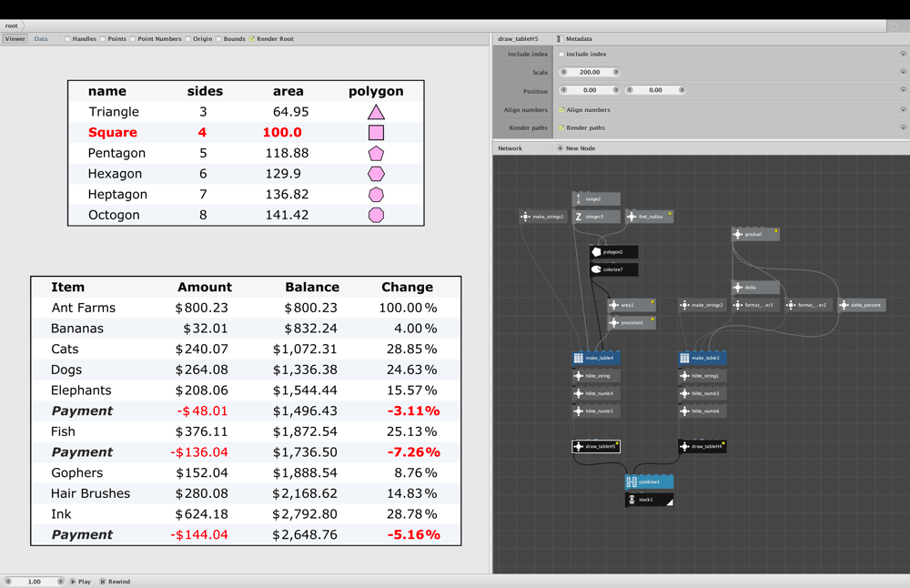Select the hilite_numb5 node
This screenshot has width=910, height=588.
click(x=596, y=411)
